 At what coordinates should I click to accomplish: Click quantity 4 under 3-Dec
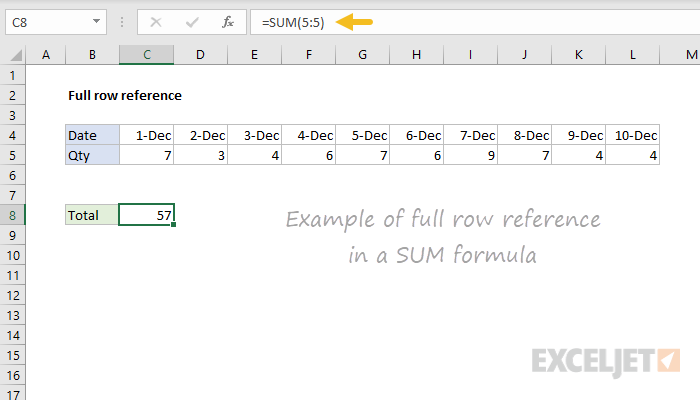point(254,155)
